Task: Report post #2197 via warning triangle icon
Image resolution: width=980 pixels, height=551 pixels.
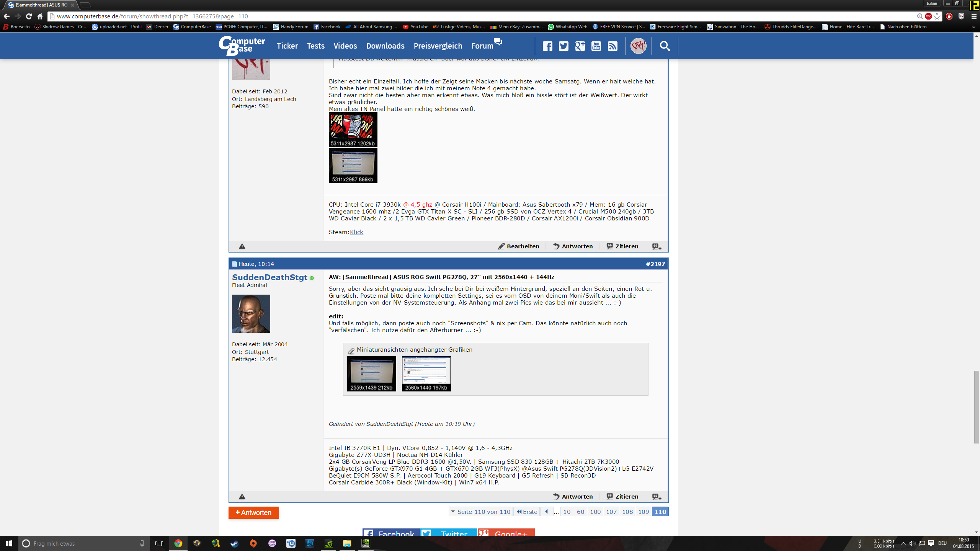Action: coord(242,497)
